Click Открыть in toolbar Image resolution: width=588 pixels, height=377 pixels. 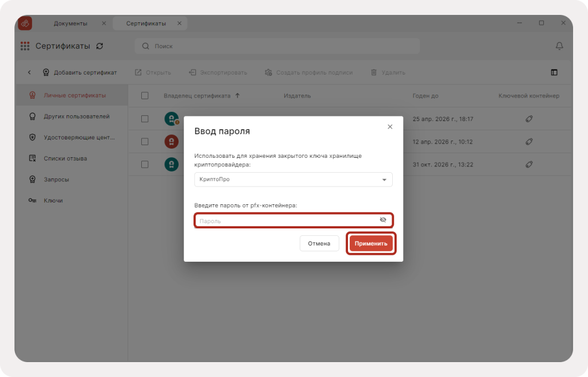click(x=153, y=72)
